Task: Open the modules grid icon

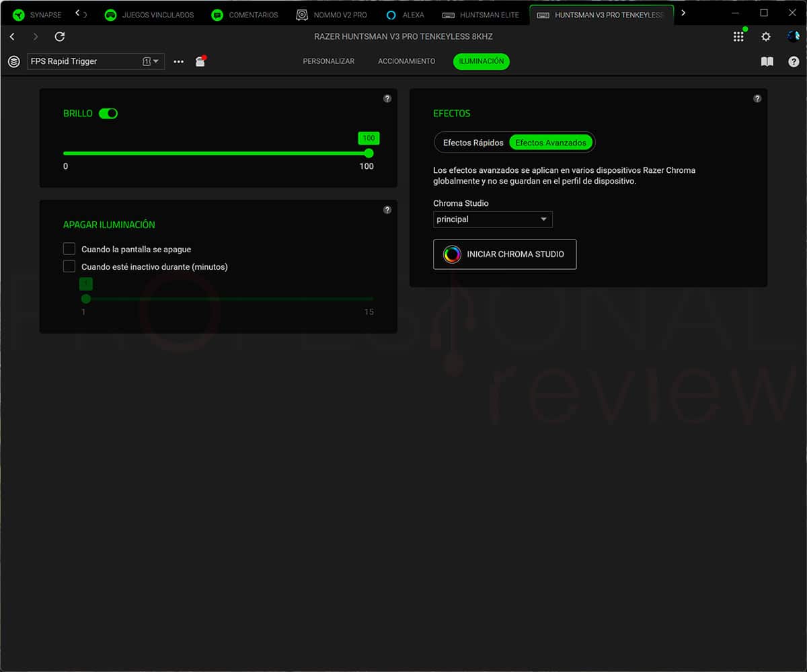Action: [738, 36]
